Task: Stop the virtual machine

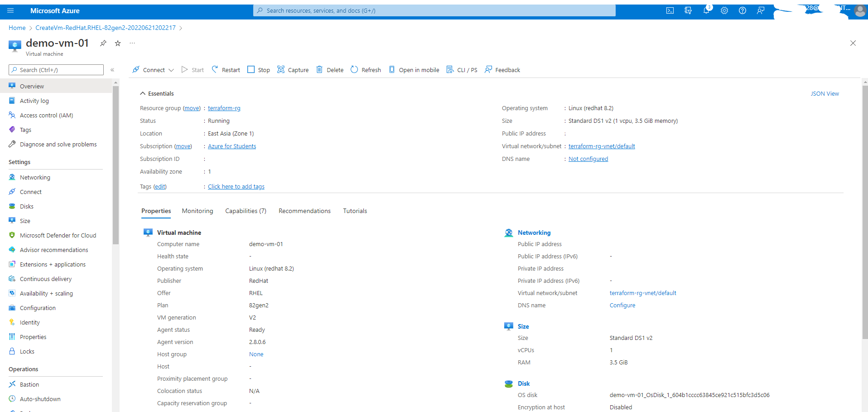Action: pyautogui.click(x=259, y=70)
